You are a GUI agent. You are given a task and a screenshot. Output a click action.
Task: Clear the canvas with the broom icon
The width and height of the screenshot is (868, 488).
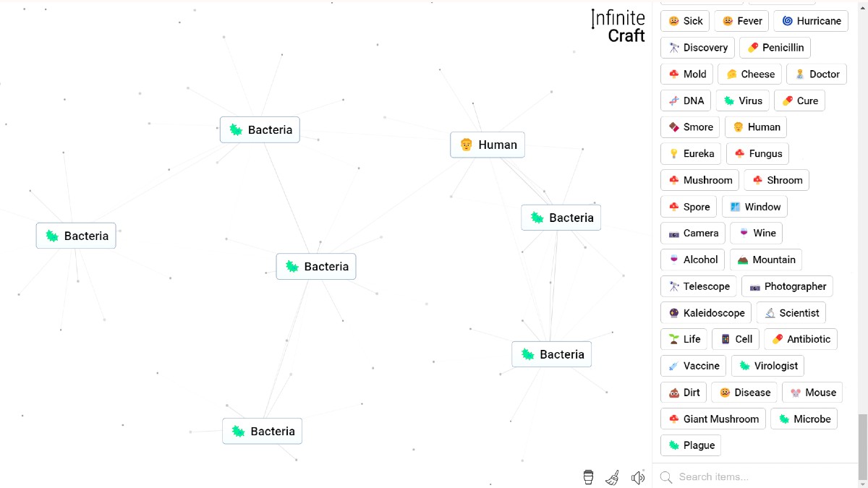click(613, 477)
